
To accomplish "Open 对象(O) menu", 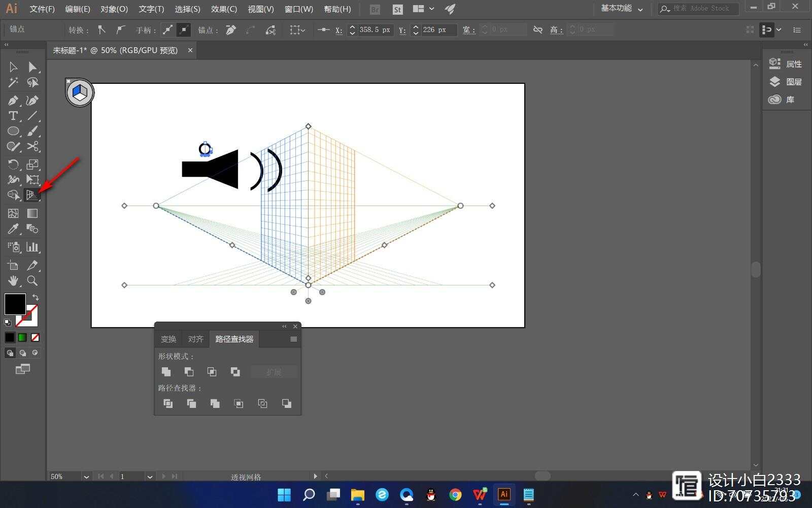I will (114, 9).
